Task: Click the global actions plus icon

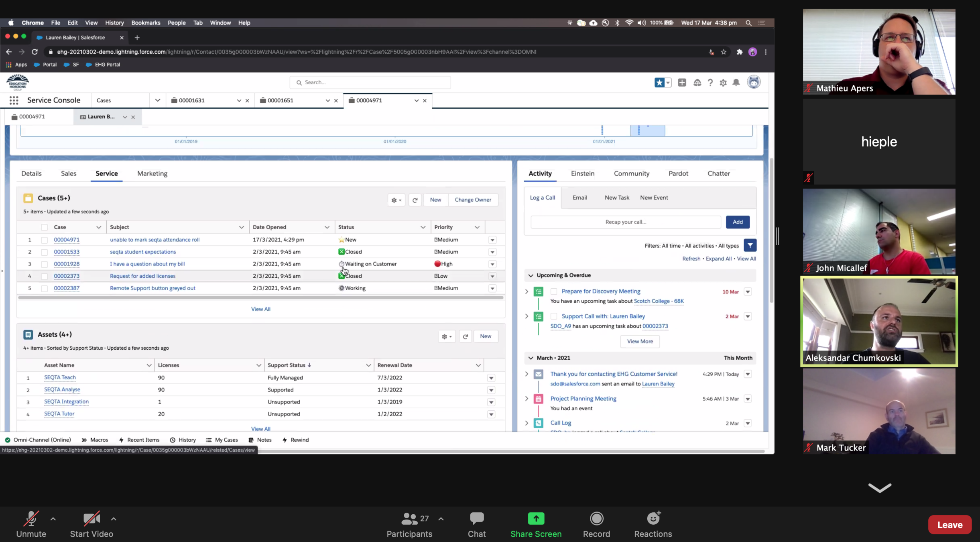Action: pyautogui.click(x=682, y=82)
